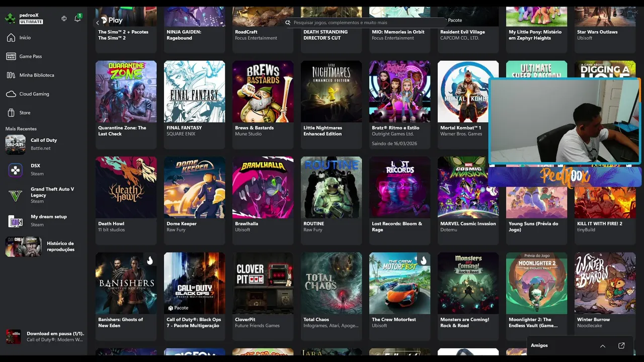The width and height of the screenshot is (644, 362).
Task: Open Histórico de reproduções thumbnail icon
Action: pyautogui.click(x=23, y=246)
